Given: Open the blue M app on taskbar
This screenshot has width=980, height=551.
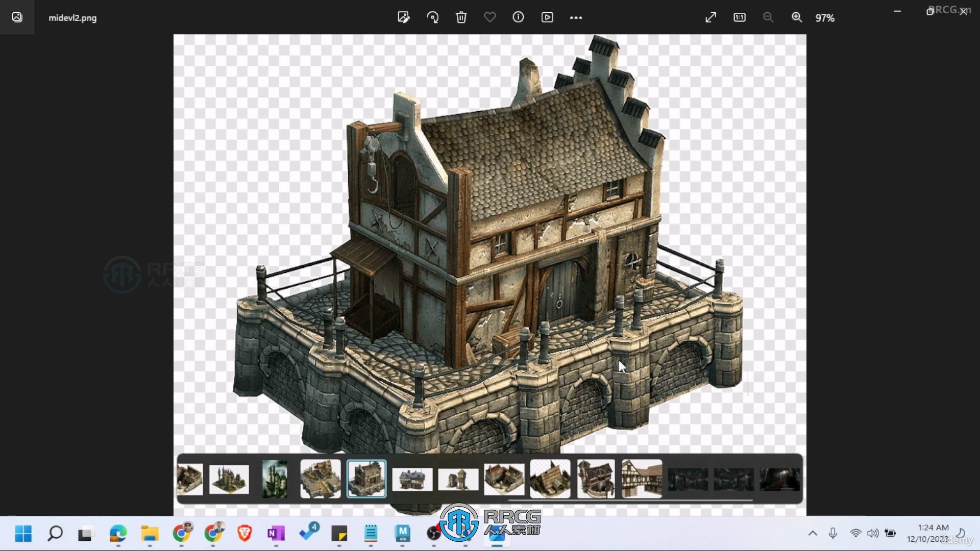Looking at the screenshot, I should [403, 534].
